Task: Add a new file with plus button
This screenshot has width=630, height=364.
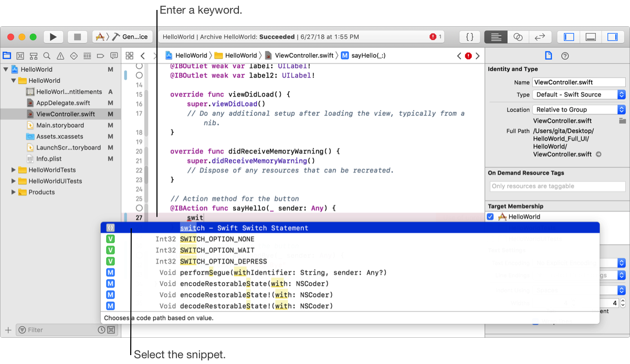Action: pyautogui.click(x=8, y=330)
